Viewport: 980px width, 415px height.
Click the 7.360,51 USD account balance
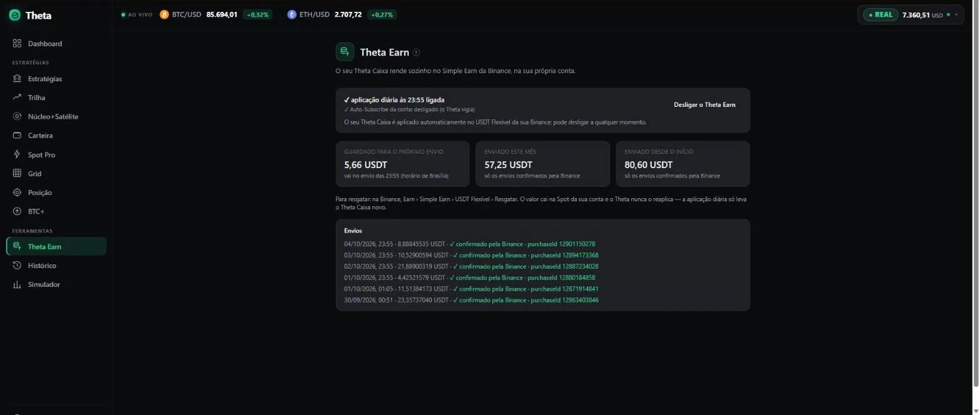922,14
